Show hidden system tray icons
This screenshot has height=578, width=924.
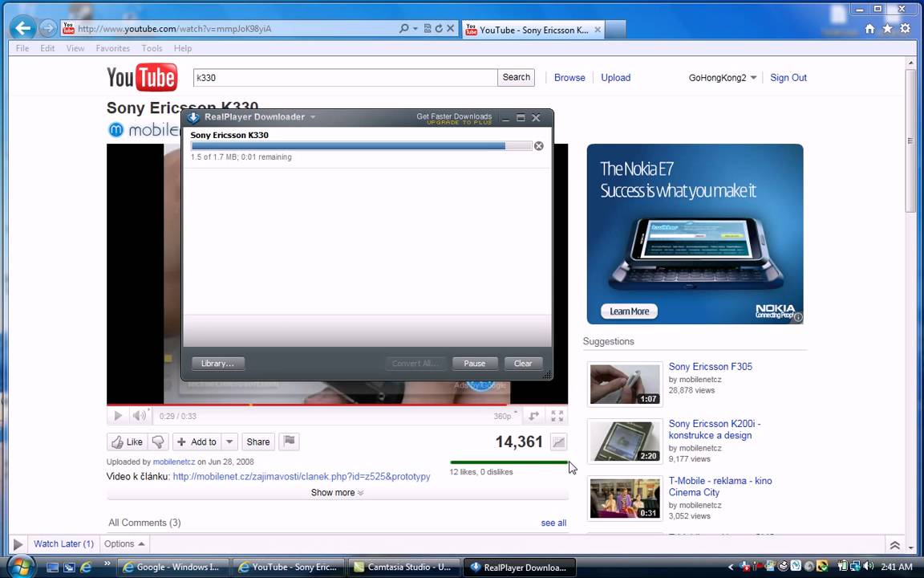pyautogui.click(x=731, y=568)
